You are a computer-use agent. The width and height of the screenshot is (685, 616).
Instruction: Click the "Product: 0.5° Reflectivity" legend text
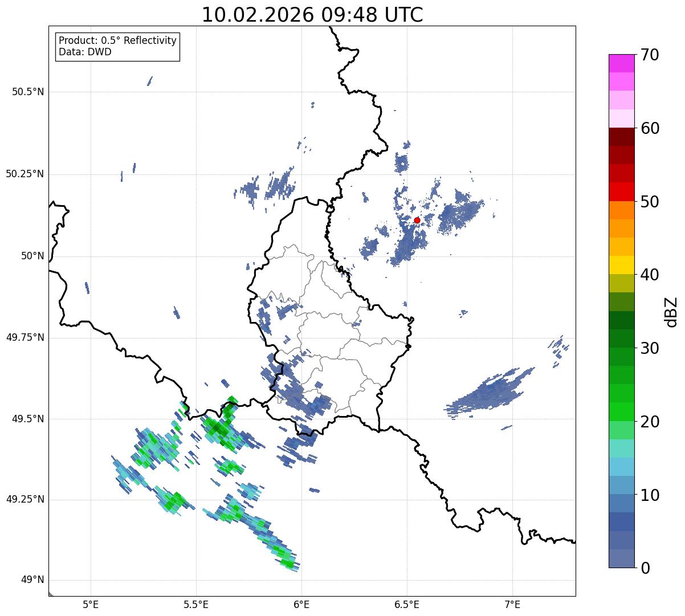coord(117,41)
